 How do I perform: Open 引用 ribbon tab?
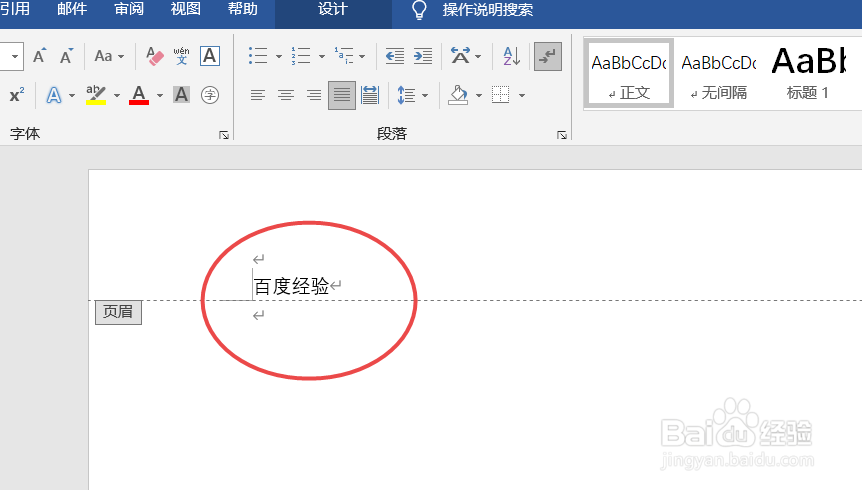(15, 9)
